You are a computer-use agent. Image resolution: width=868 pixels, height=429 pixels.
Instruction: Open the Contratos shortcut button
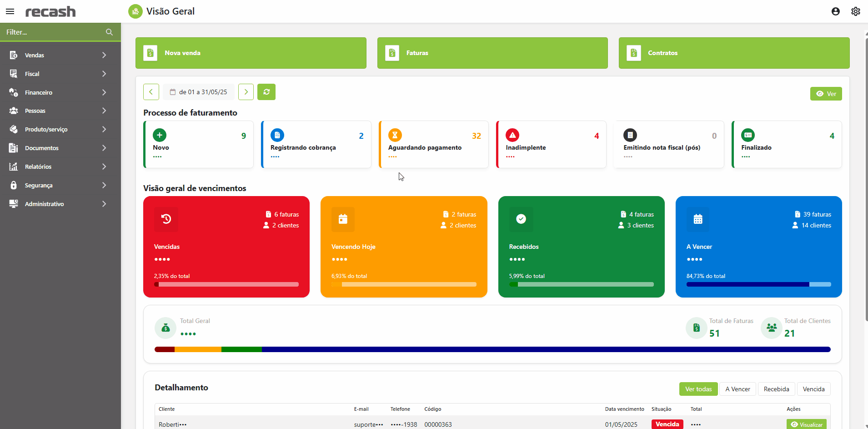734,53
